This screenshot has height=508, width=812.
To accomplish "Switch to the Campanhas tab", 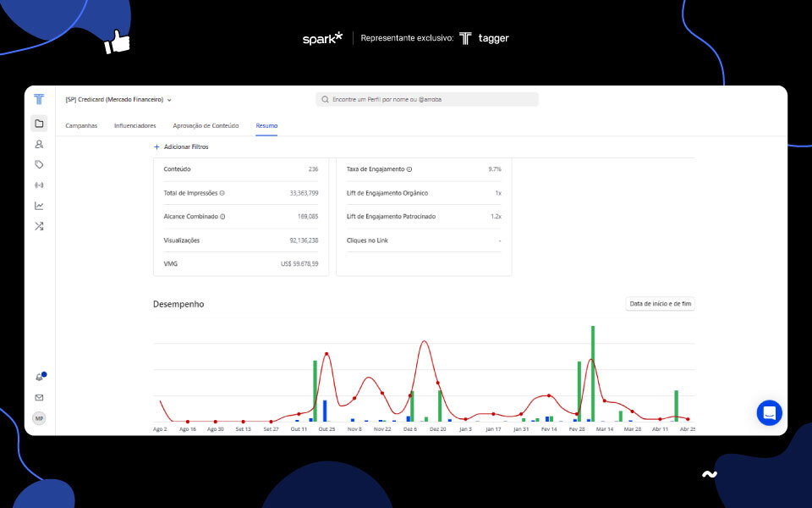I will 81,126.
